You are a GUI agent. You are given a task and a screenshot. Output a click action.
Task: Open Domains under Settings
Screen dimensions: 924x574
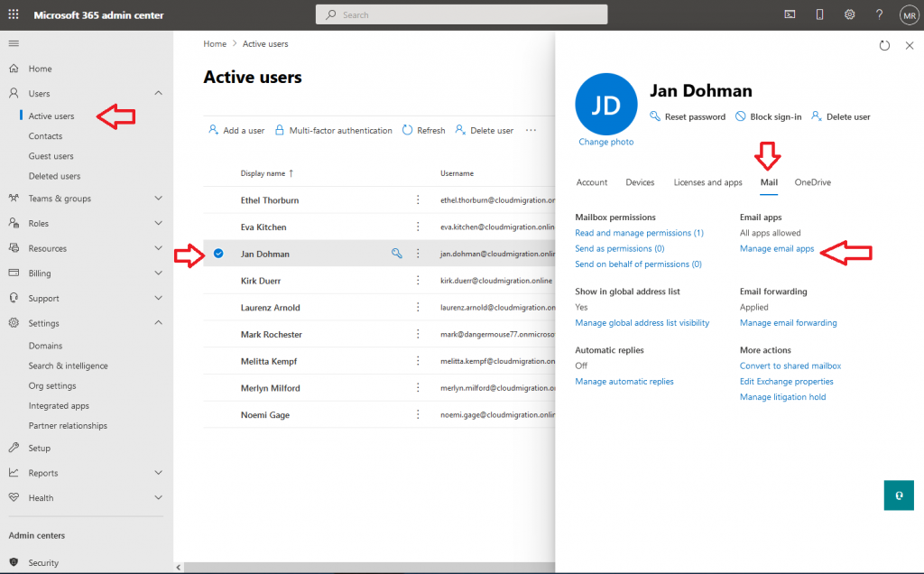[x=45, y=346]
